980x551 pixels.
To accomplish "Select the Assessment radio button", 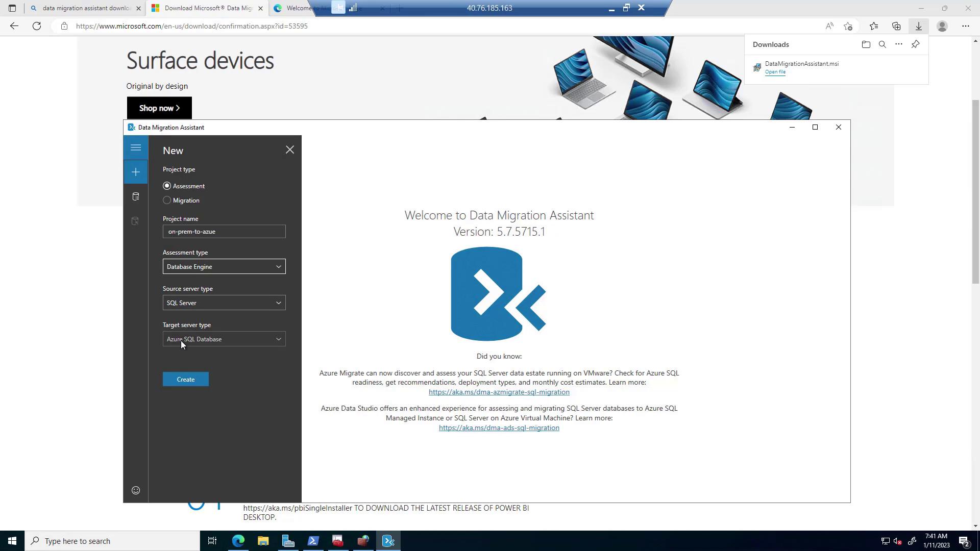I will pyautogui.click(x=167, y=186).
